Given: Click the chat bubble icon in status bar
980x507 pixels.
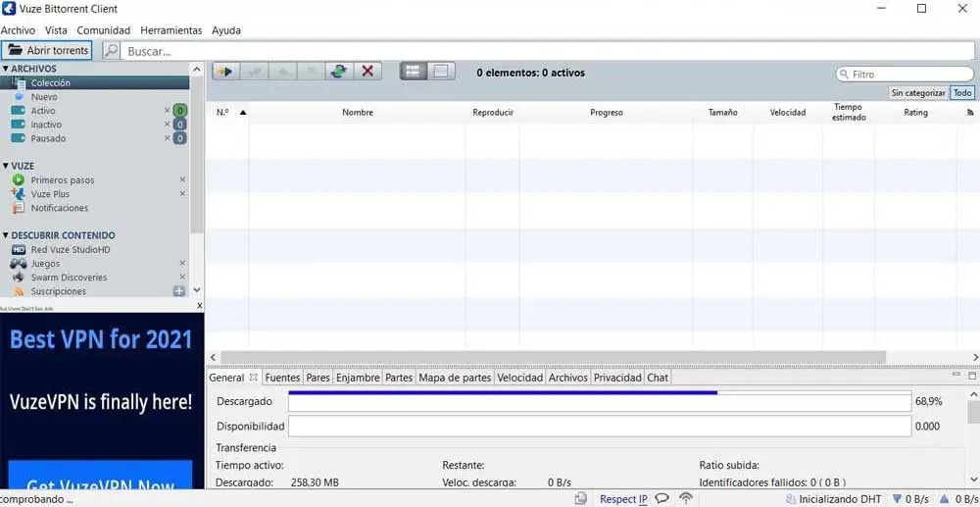Looking at the screenshot, I should (x=661, y=499).
